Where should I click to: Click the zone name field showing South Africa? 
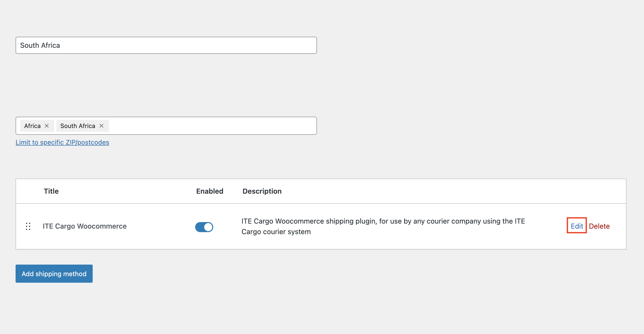click(166, 45)
